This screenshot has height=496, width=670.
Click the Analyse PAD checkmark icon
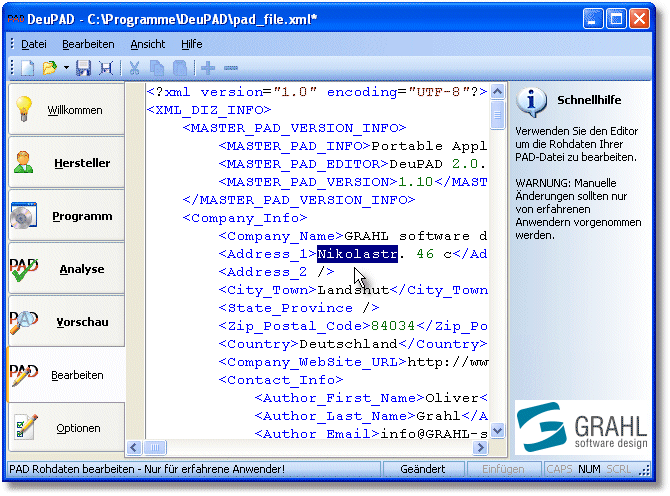(x=24, y=269)
